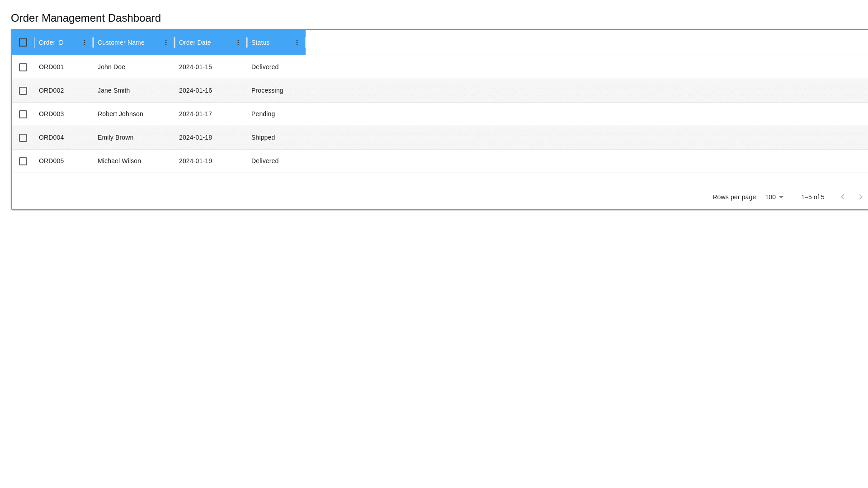Viewport: 868px width, 488px height.
Task: Sort by the Customer Name header
Action: pos(121,42)
